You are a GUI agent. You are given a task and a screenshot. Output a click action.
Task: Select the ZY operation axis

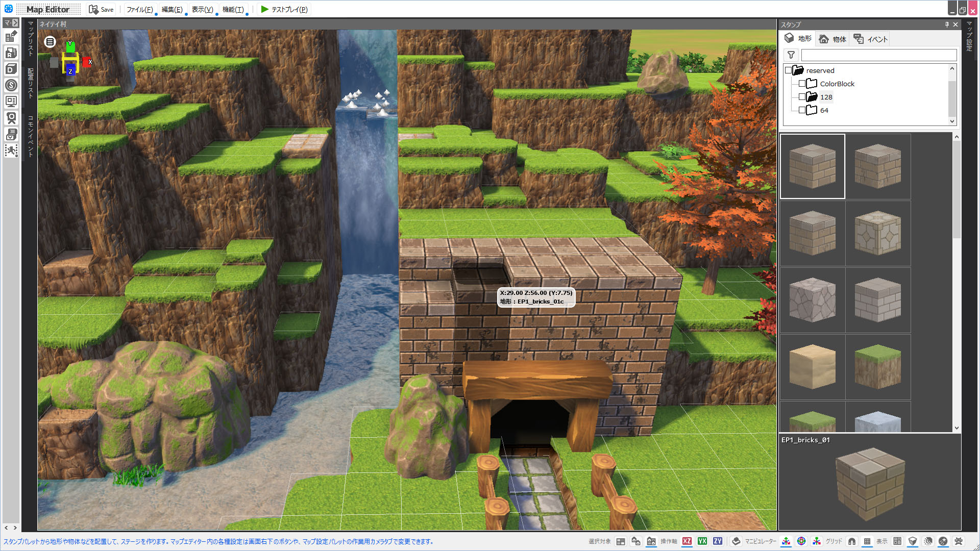718,541
